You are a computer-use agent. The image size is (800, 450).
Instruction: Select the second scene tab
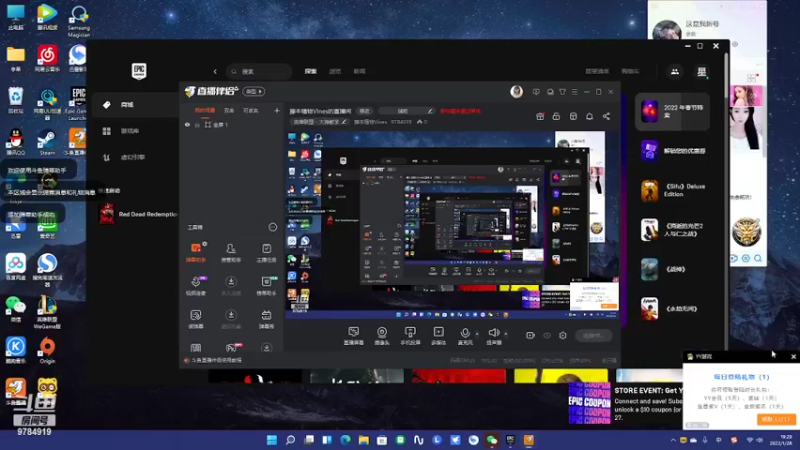coord(229,110)
